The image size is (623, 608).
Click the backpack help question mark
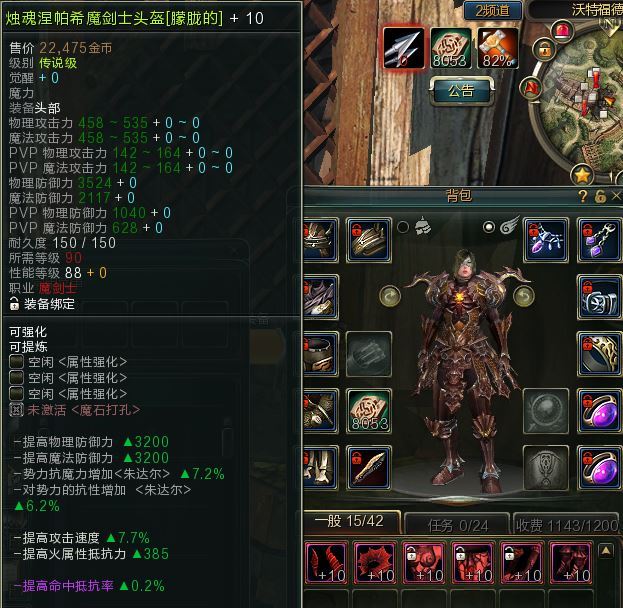pyautogui.click(x=583, y=196)
